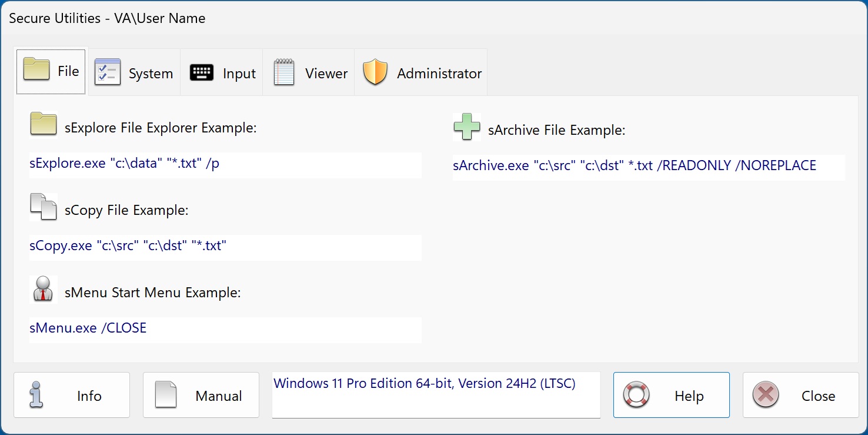Screen dimensions: 868x435
Task: Switch to the System tab
Action: (134, 72)
